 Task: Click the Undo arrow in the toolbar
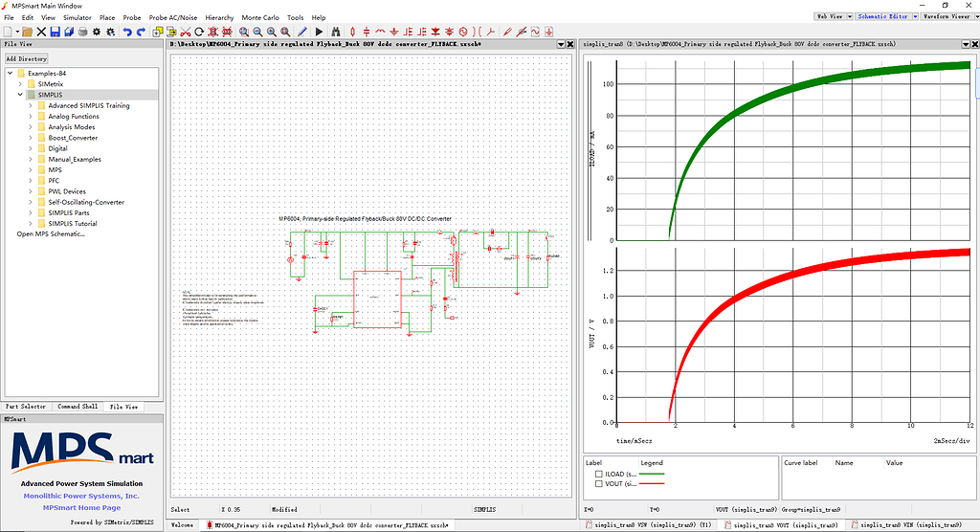coord(127,32)
